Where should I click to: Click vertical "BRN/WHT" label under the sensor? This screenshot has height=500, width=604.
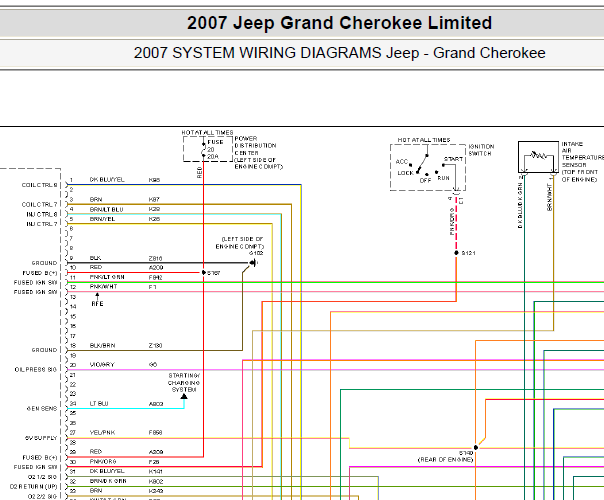[x=549, y=197]
